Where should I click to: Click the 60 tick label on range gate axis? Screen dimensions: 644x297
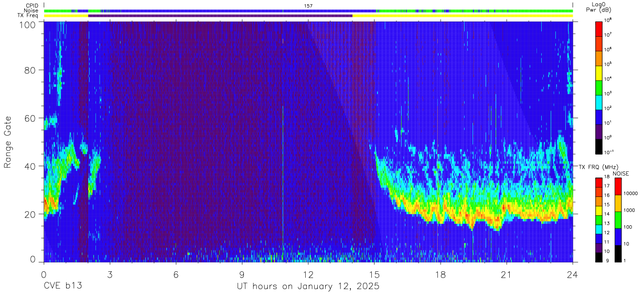point(30,118)
